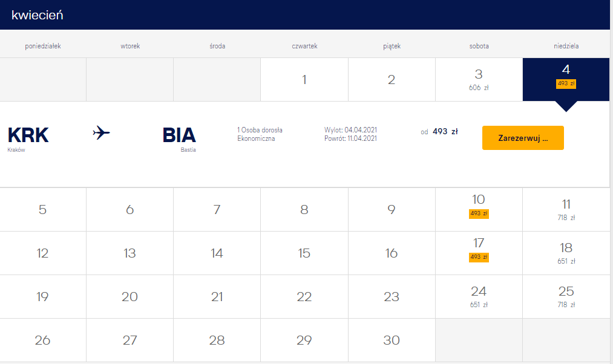The height and width of the screenshot is (364, 613).
Task: Select day 22 in the calendar
Action: tap(304, 296)
